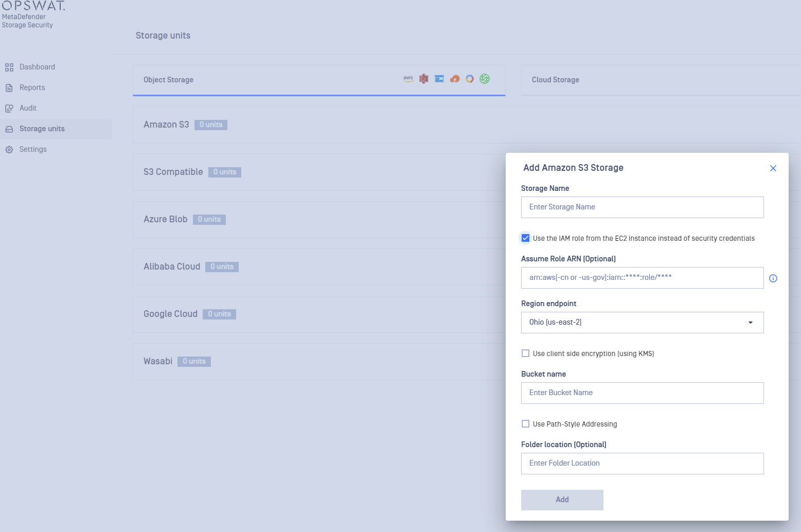Click the green Wasabi icon
This screenshot has width=801, height=532.
(485, 79)
